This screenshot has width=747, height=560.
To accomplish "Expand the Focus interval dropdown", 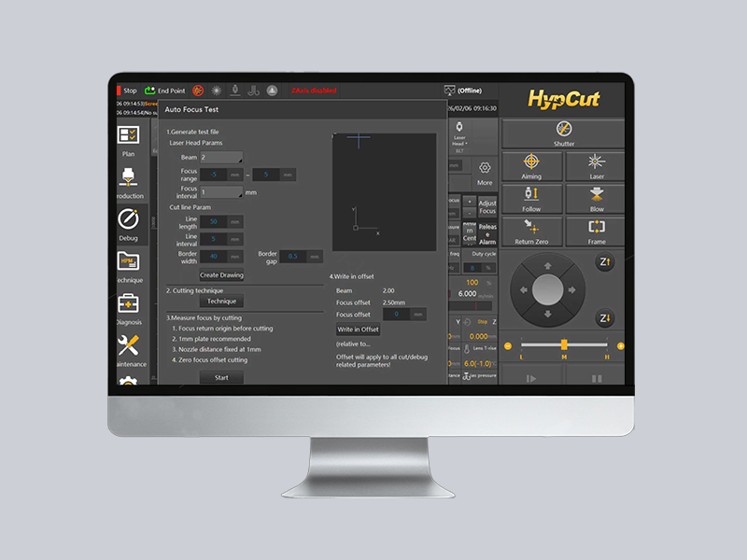I will (x=221, y=191).
